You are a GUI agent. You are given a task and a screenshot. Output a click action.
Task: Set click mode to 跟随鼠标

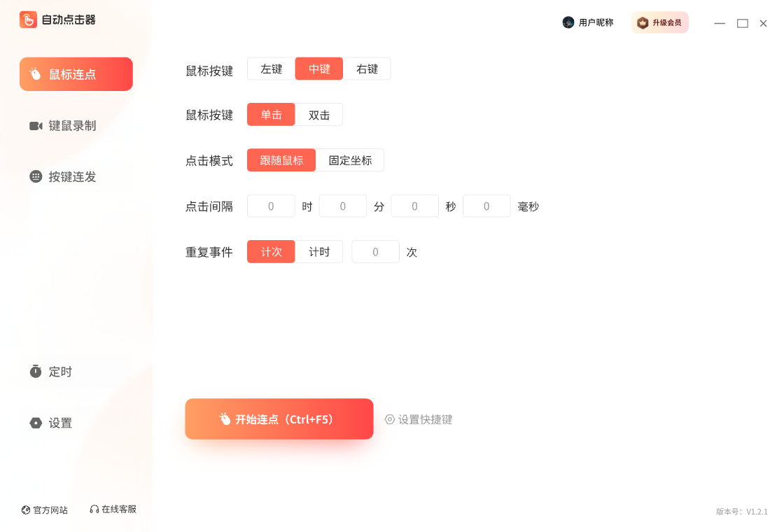click(x=281, y=160)
